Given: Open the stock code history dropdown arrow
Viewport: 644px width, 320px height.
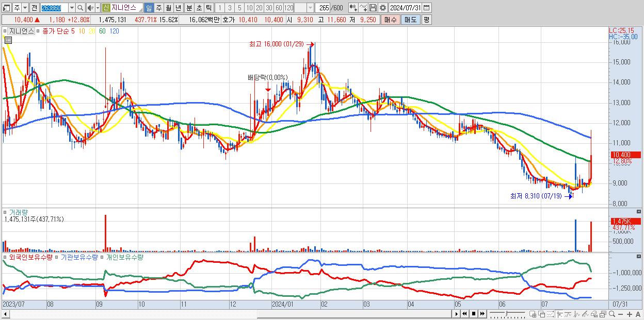Looking at the screenshot, I should click(x=72, y=8).
